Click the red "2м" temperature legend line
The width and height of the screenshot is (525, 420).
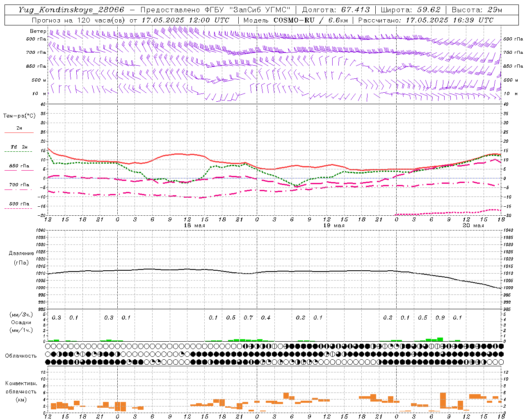point(19,132)
